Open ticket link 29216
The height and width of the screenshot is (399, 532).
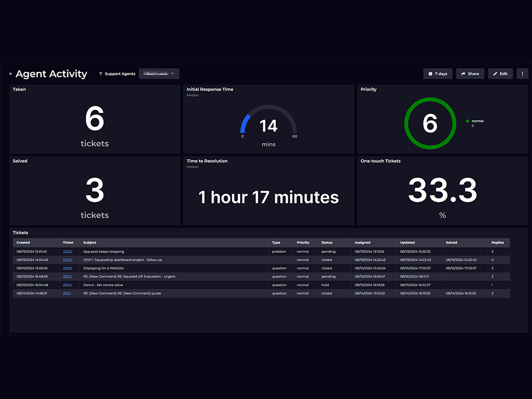pyautogui.click(x=68, y=268)
